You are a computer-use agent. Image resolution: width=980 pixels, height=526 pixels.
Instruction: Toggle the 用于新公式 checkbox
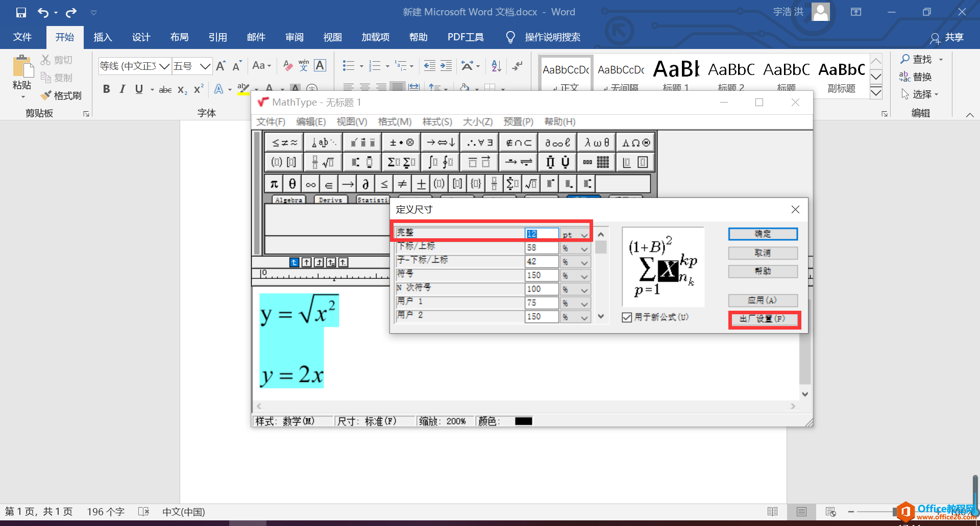tap(626, 317)
